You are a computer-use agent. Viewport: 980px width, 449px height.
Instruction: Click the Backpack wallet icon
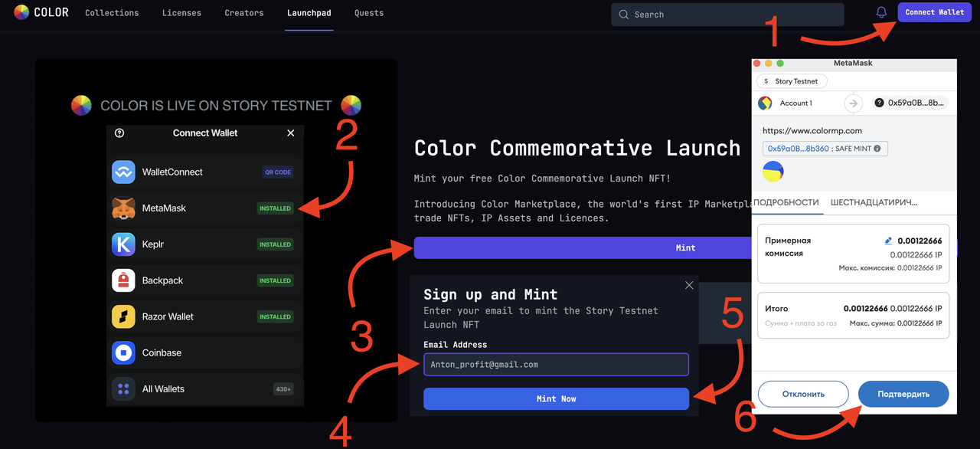[x=123, y=280]
